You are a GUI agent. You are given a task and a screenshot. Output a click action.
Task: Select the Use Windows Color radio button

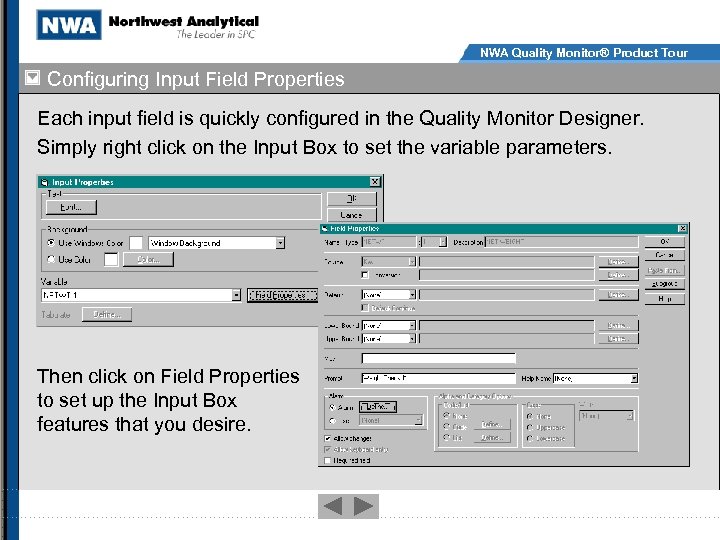click(x=51, y=242)
